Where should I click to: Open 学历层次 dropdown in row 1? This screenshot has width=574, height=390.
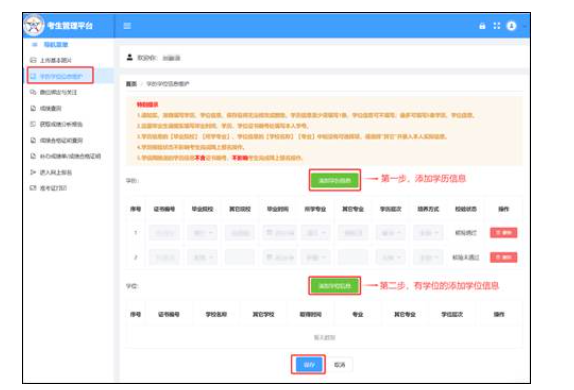390,233
